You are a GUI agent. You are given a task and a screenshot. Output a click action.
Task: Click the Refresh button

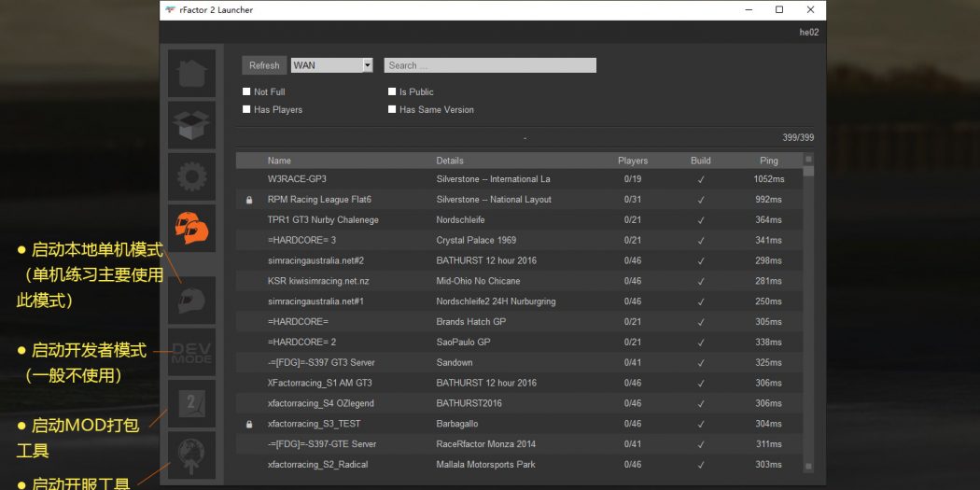click(x=264, y=65)
